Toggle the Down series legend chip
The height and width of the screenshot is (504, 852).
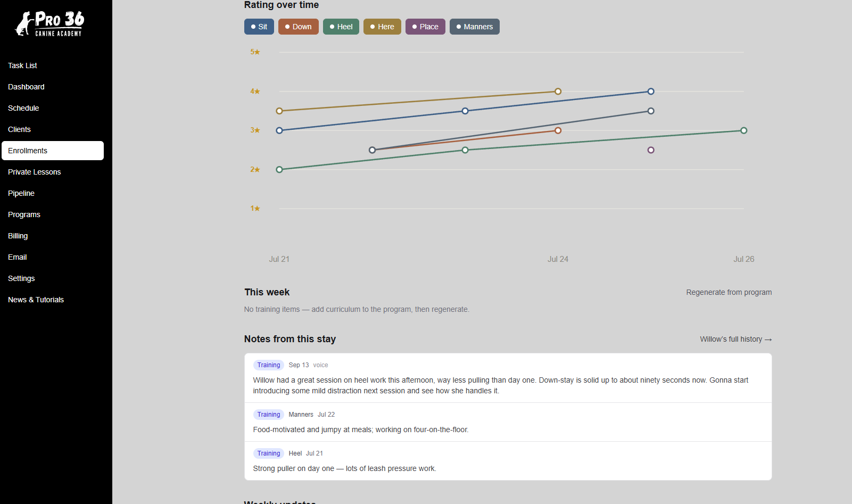pos(299,27)
